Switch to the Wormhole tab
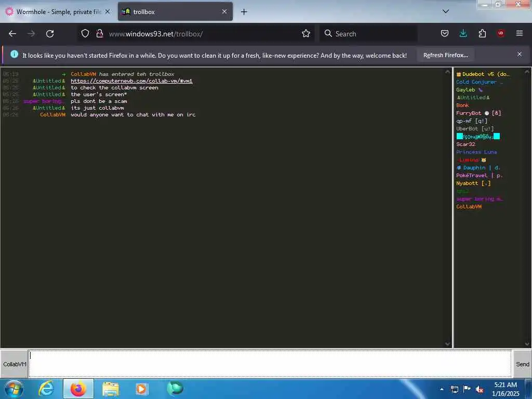 tap(58, 11)
